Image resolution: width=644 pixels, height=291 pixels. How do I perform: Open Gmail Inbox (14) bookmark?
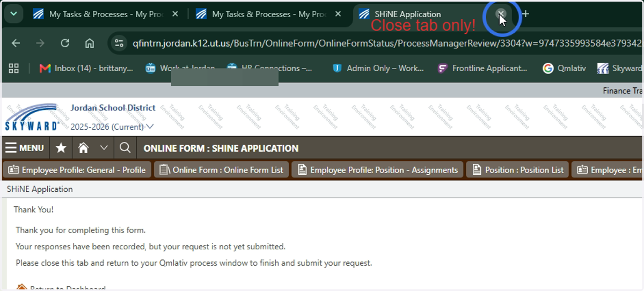86,68
